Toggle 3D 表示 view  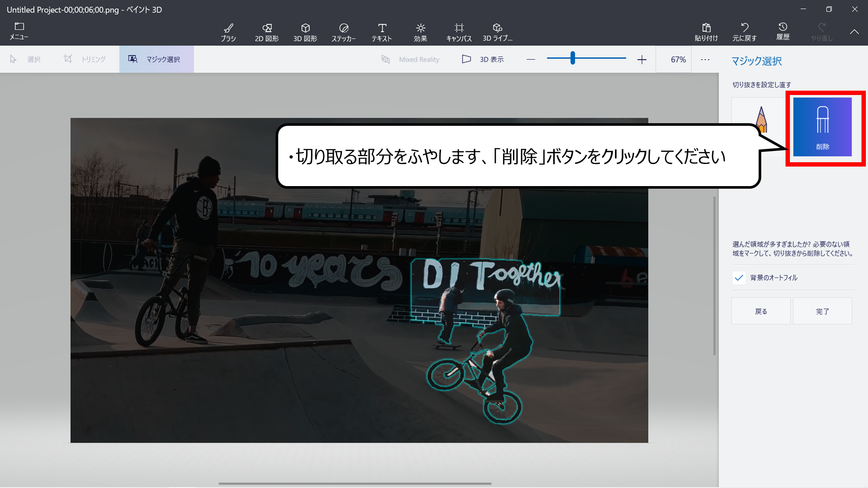[x=483, y=59]
